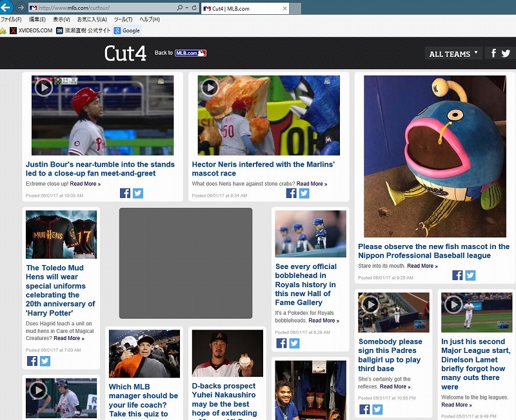516x420 pixels.
Task: Open the Google bookmark
Action: pyautogui.click(x=127, y=30)
